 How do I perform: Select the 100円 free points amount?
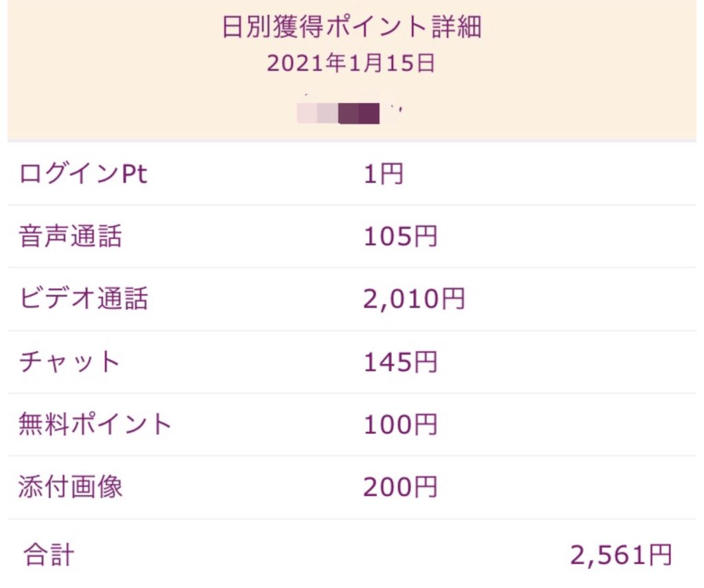coord(400,425)
